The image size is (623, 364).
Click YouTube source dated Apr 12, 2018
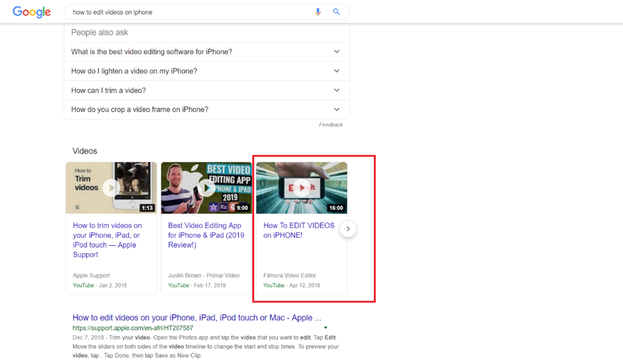point(274,286)
